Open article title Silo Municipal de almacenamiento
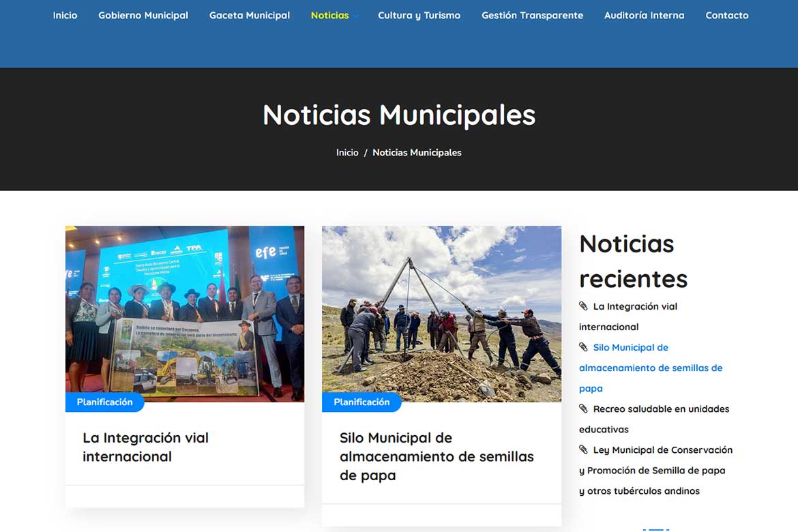Screen dimensions: 798x532 click(437, 456)
